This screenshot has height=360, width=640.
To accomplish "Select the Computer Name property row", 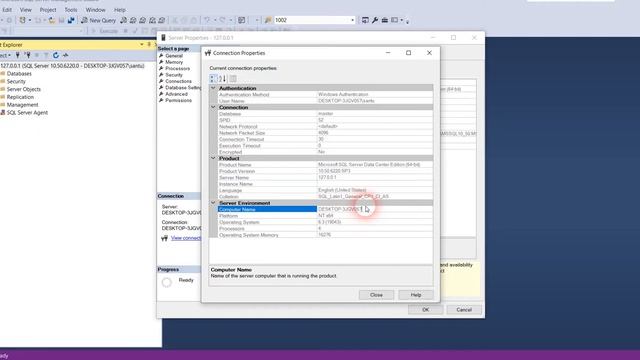I will [325, 209].
